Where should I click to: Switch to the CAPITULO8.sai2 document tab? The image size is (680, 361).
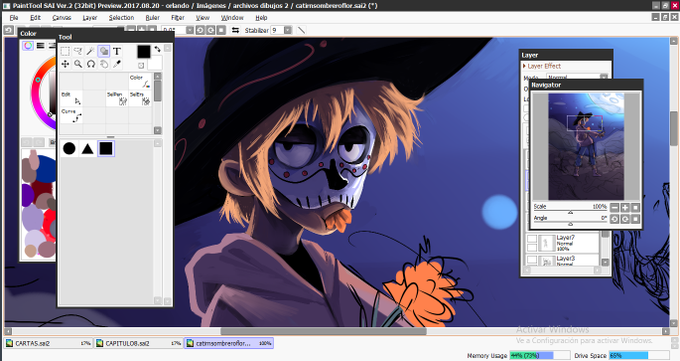tap(138, 343)
